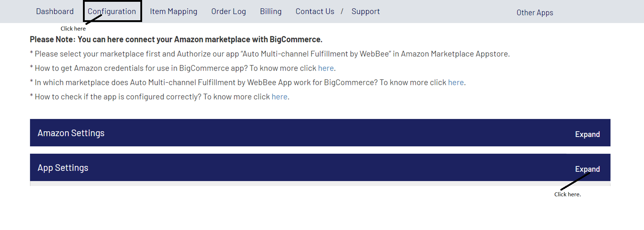Select the Billing menu item
Viewport: 644px width, 230px height.
pyautogui.click(x=271, y=11)
